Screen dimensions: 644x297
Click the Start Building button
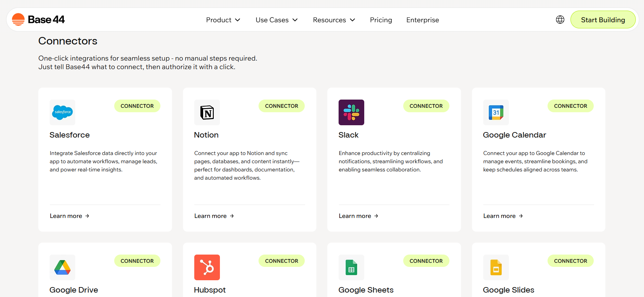point(603,20)
